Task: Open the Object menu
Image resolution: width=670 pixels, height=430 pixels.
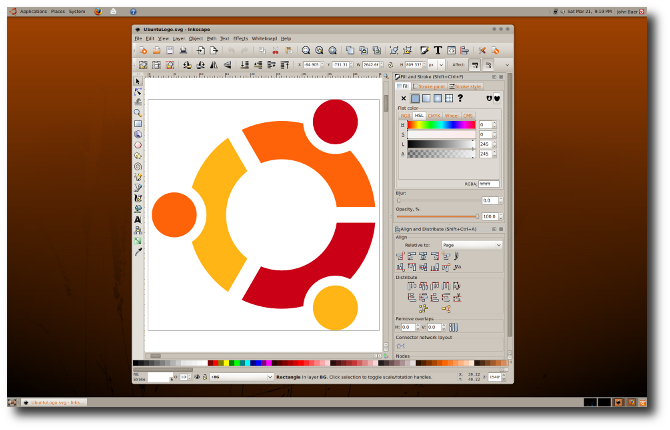Action: pos(196,38)
